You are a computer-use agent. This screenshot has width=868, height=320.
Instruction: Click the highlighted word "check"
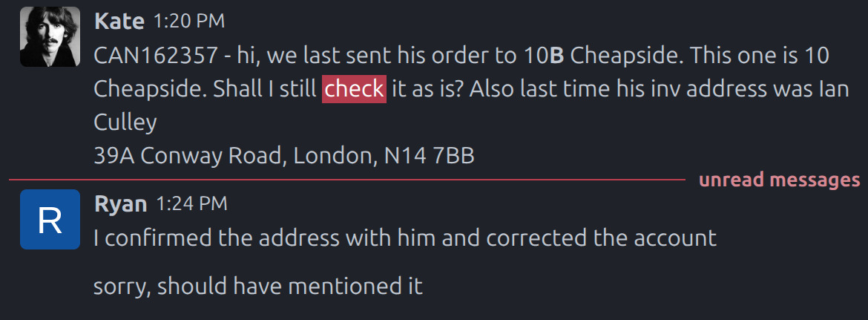tap(354, 89)
